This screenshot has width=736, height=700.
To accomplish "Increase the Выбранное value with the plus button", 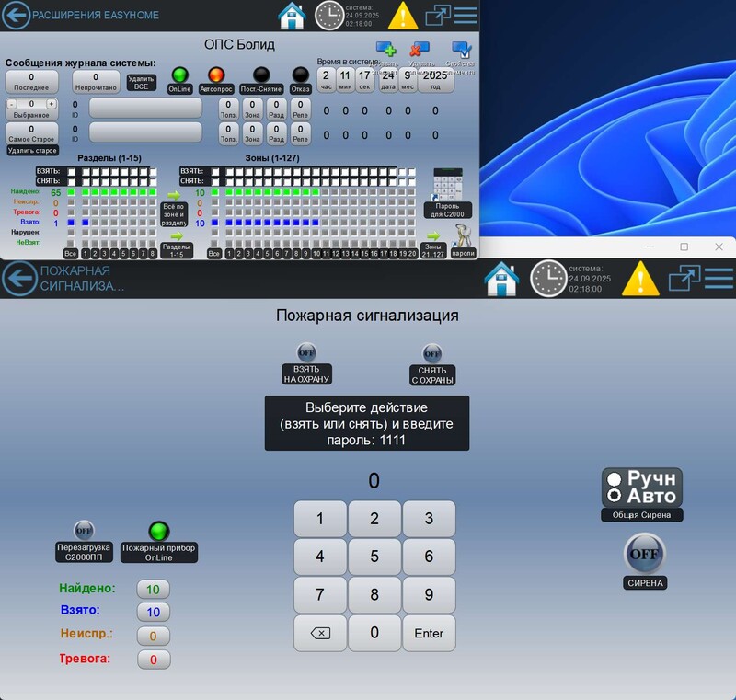I will pyautogui.click(x=52, y=104).
